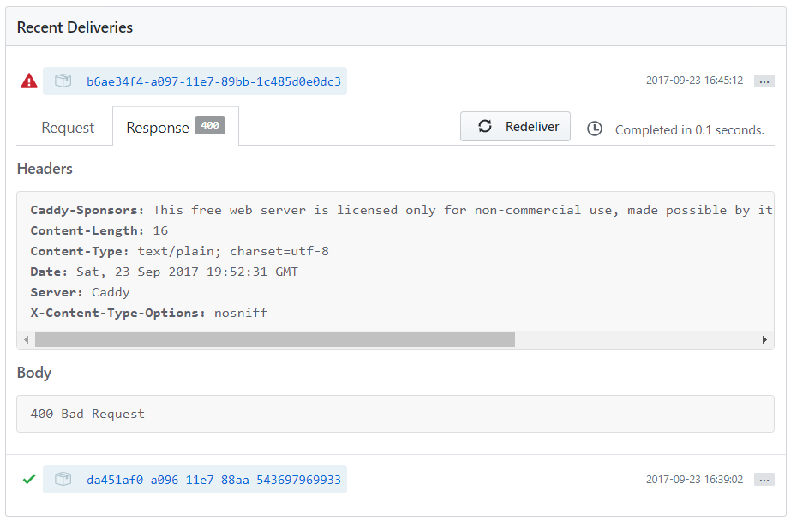The image size is (809, 532).
Task: Click the Headers section heading
Action: coord(45,169)
